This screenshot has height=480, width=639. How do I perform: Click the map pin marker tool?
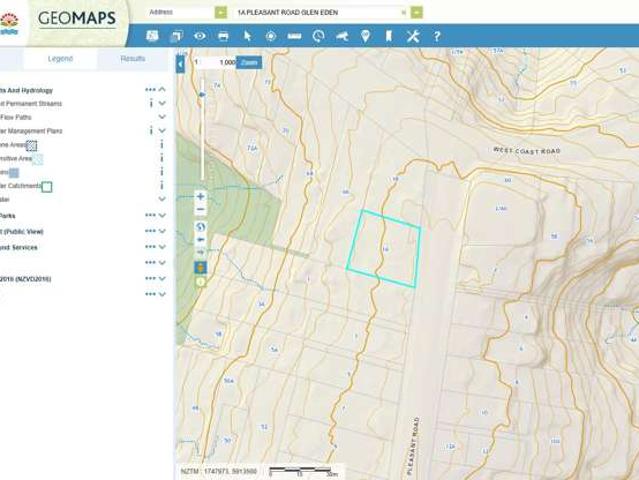point(365,36)
